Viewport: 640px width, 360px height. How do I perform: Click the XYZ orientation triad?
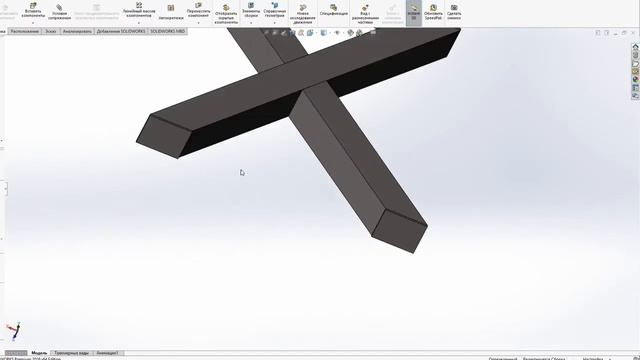[13, 331]
